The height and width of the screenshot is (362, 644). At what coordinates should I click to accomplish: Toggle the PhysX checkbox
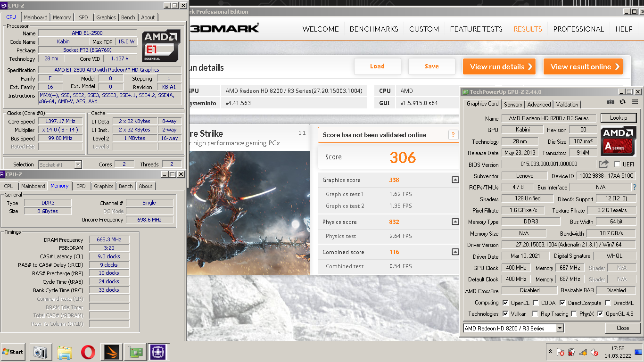tap(574, 313)
